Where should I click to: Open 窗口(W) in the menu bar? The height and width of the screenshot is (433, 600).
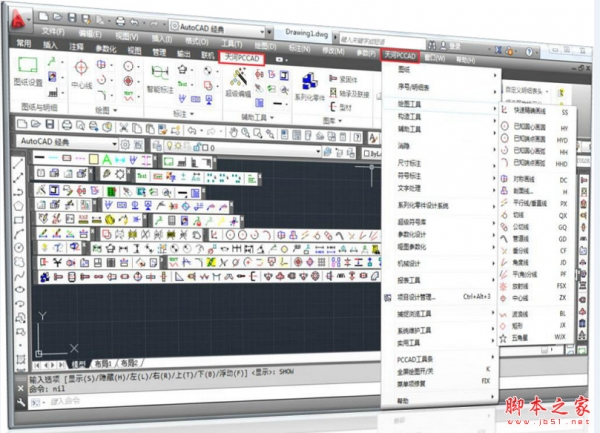coord(435,58)
